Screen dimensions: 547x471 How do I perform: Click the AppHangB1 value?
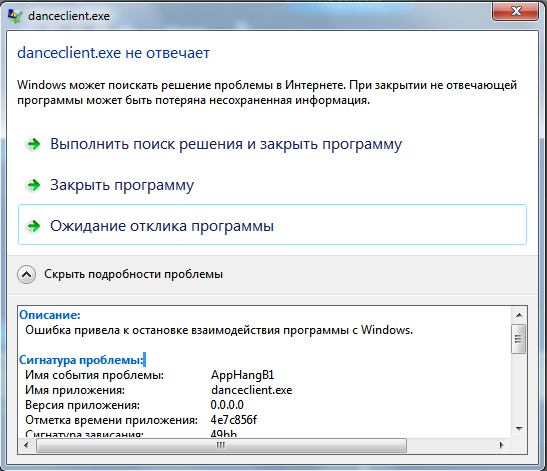(242, 375)
